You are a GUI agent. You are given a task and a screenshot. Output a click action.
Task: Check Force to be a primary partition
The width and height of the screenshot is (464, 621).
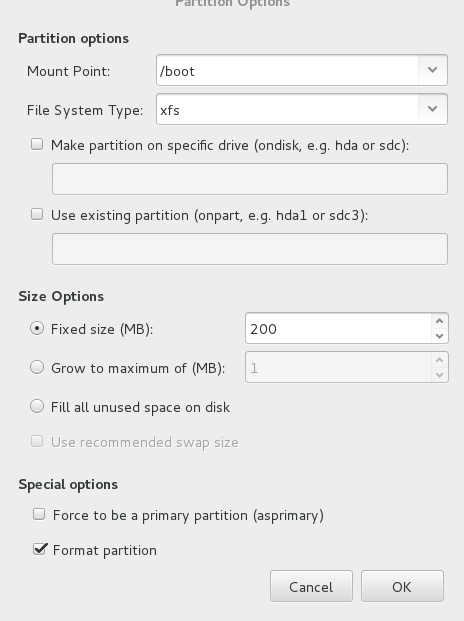pos(39,514)
